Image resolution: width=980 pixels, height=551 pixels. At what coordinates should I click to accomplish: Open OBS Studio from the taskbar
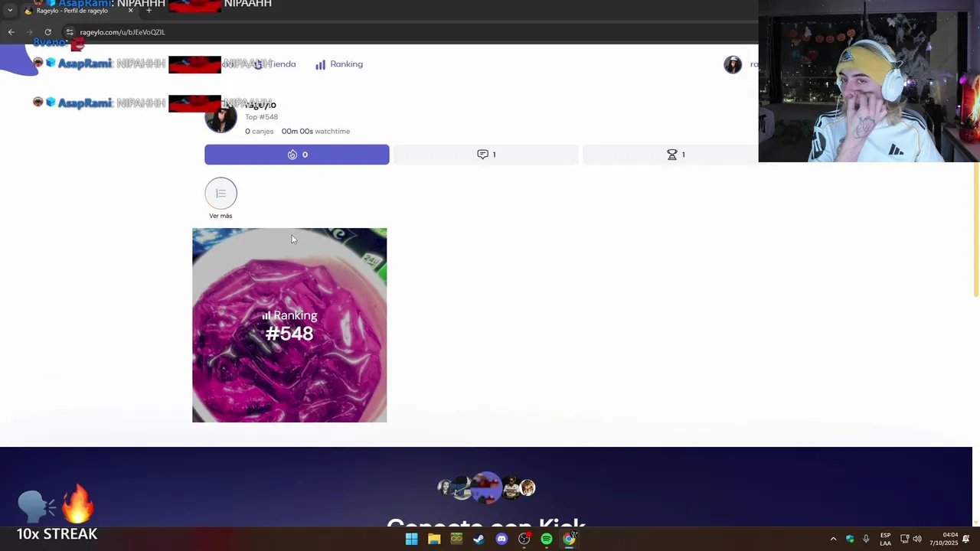[524, 539]
